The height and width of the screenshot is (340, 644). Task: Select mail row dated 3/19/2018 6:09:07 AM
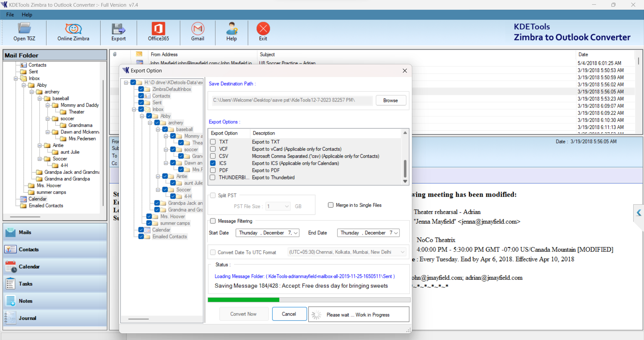coord(372,106)
